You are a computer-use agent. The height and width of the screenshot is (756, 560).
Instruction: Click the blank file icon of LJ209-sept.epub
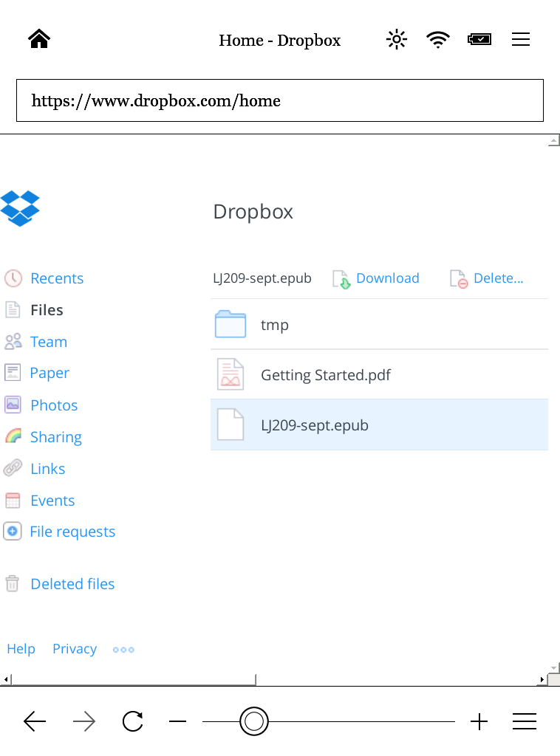point(230,425)
